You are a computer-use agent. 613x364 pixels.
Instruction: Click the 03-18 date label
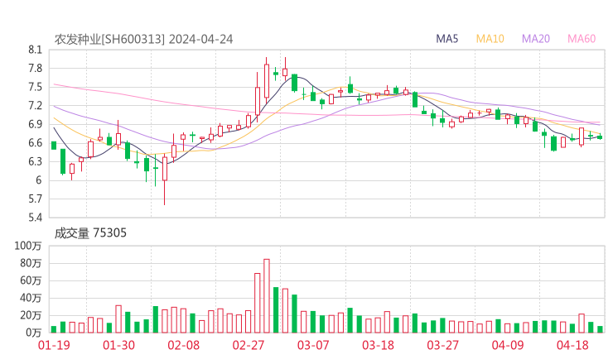[x=378, y=345]
